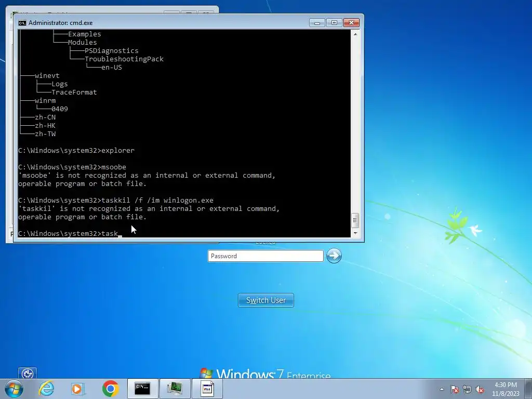Click the 'winevt' tree entry
The height and width of the screenshot is (399, 532).
click(x=47, y=76)
